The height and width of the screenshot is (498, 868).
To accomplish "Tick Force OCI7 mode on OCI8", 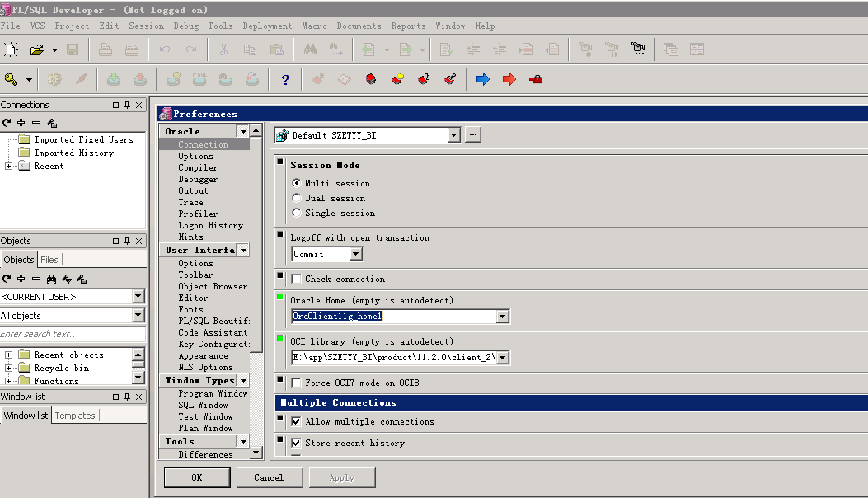I will click(x=297, y=383).
